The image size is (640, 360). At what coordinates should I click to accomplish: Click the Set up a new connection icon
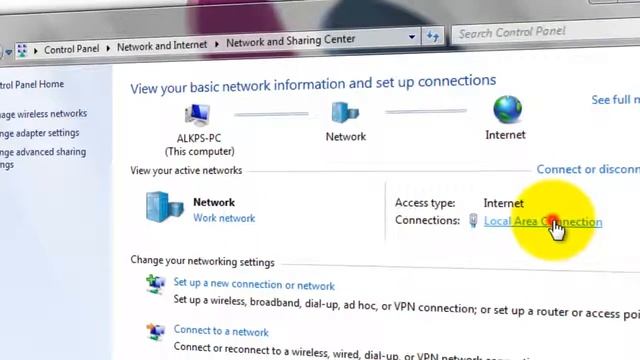coord(155,284)
